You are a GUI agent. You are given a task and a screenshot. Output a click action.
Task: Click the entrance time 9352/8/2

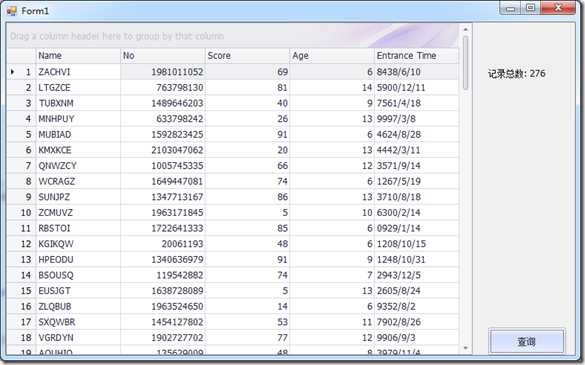(x=417, y=307)
